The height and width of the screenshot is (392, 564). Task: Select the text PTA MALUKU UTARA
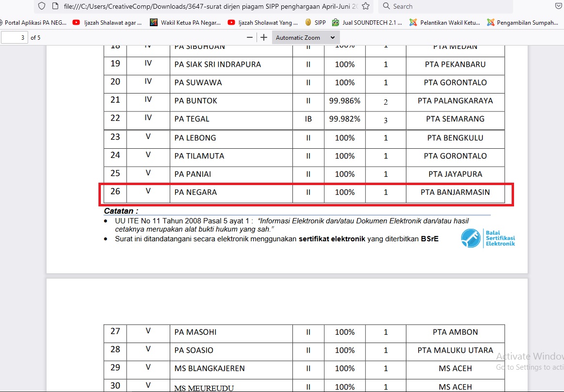pyautogui.click(x=455, y=350)
